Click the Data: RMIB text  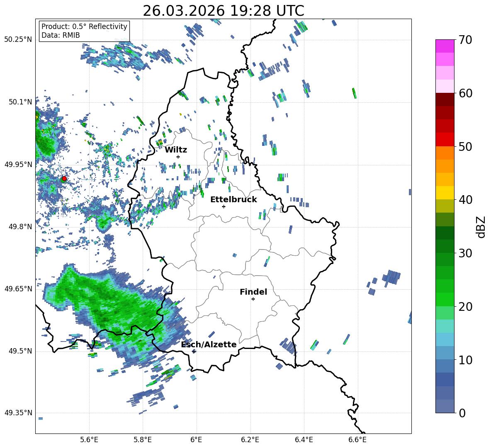[x=61, y=35]
